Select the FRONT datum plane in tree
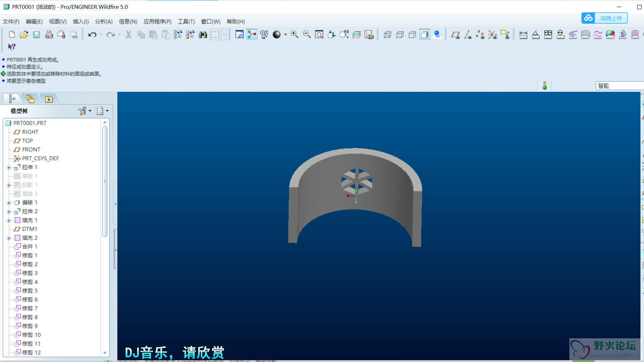 [31, 149]
